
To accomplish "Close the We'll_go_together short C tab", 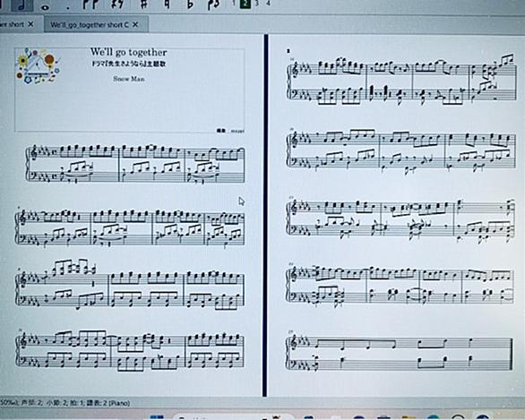I will [135, 24].
